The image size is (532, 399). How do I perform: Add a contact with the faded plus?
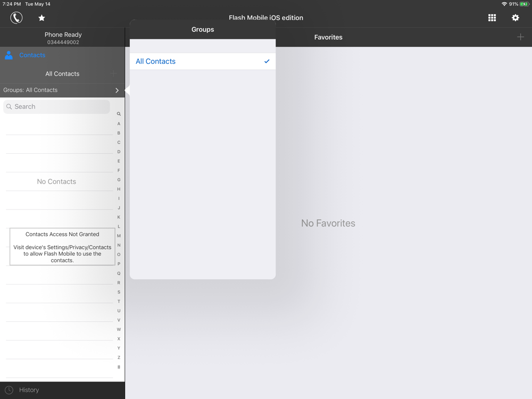coord(113,73)
